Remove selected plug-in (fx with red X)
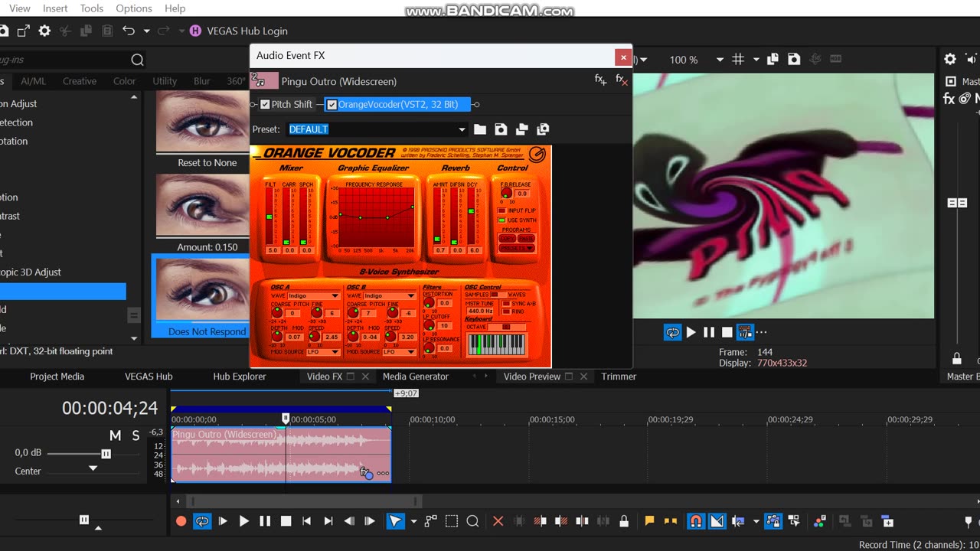This screenshot has width=980, height=551. point(622,80)
